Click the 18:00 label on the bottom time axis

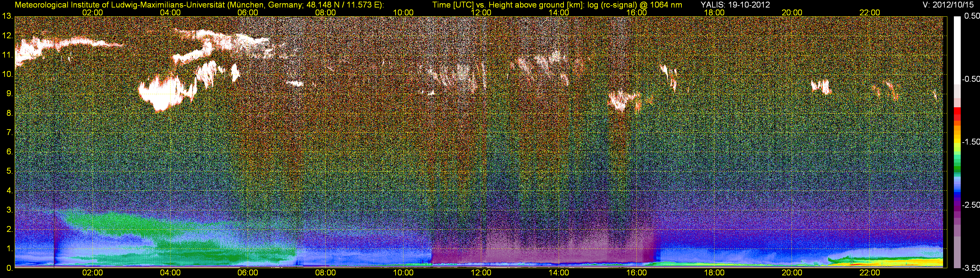coord(714,273)
